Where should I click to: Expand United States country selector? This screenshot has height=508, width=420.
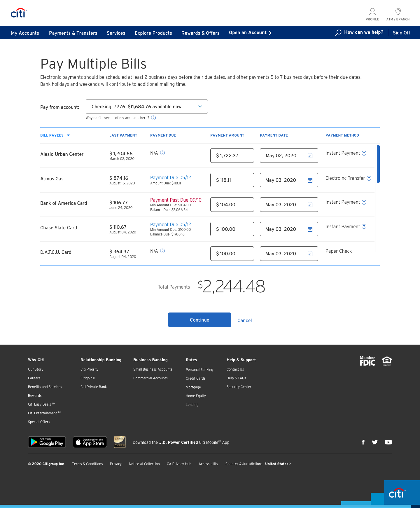tap(278, 464)
